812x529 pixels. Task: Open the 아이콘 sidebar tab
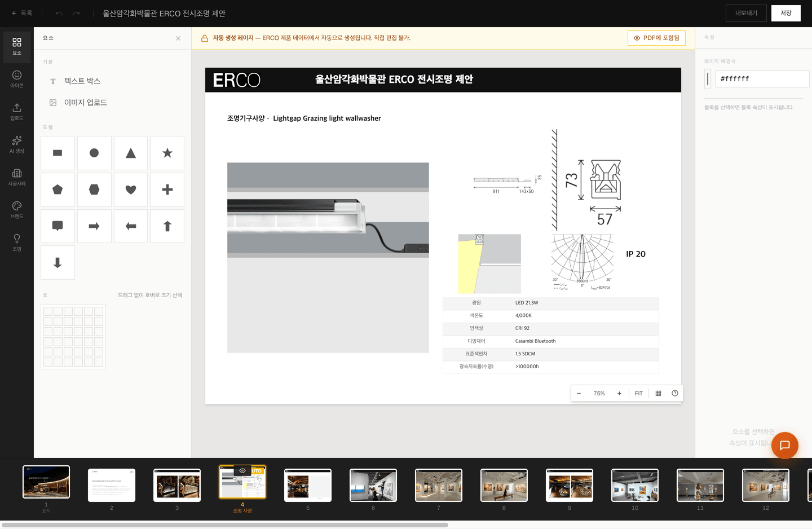tap(17, 80)
